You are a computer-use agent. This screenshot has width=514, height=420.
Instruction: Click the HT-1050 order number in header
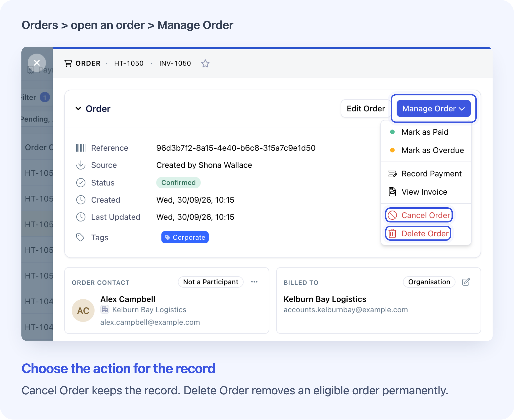pos(129,63)
